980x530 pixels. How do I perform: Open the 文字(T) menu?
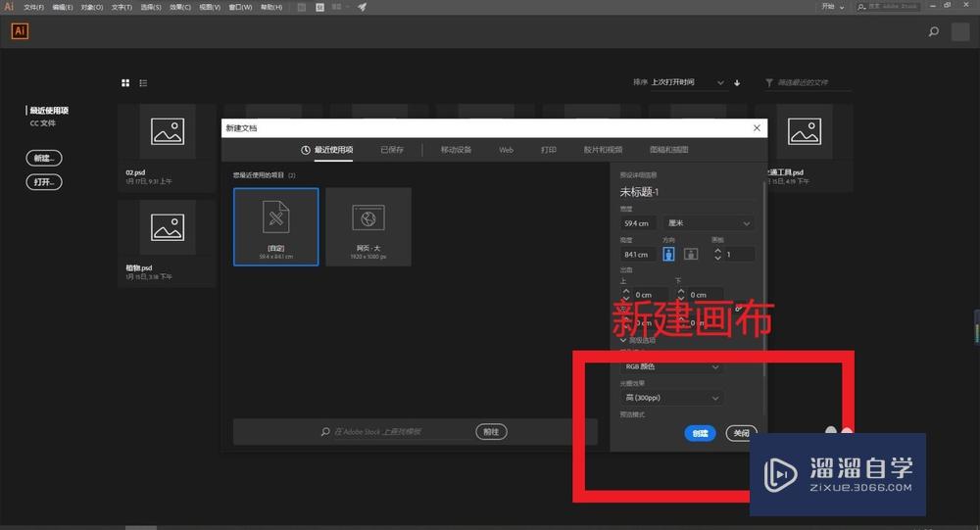coord(122,7)
